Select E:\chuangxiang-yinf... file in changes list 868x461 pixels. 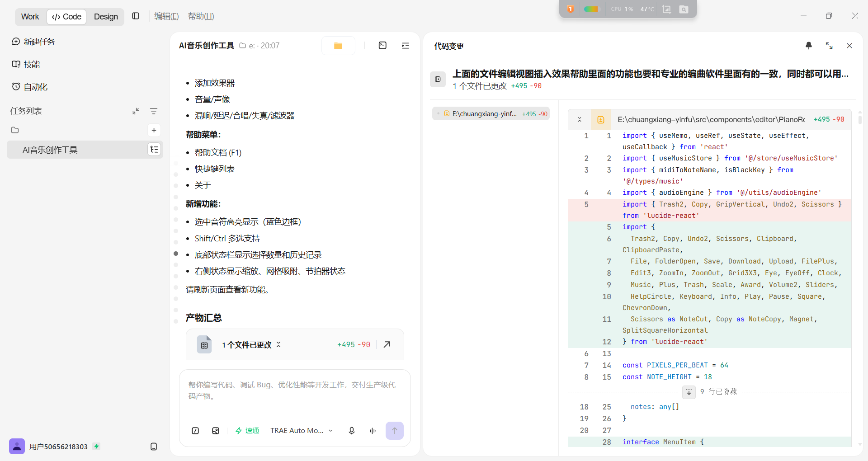[x=491, y=114]
